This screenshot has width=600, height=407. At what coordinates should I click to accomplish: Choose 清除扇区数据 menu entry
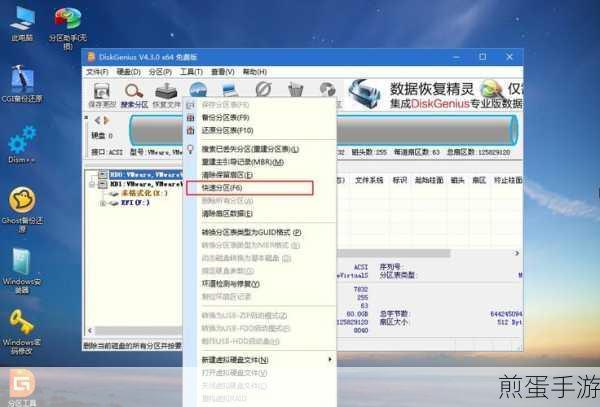click(x=261, y=213)
